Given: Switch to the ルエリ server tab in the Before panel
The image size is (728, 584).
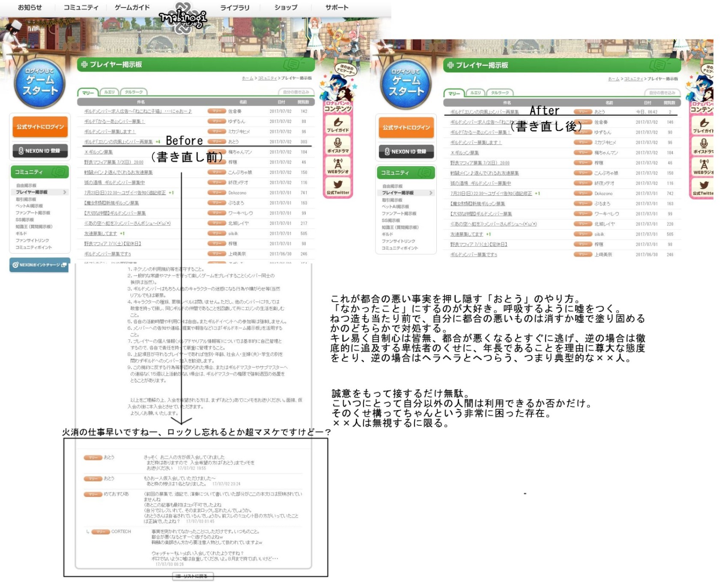Looking at the screenshot, I should coord(109,92).
